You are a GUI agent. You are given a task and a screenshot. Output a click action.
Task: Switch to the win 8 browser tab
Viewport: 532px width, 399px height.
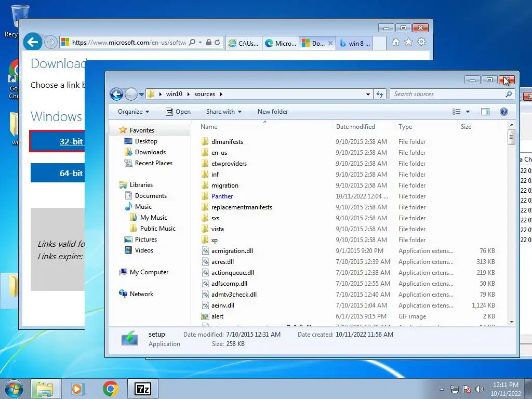coord(354,44)
